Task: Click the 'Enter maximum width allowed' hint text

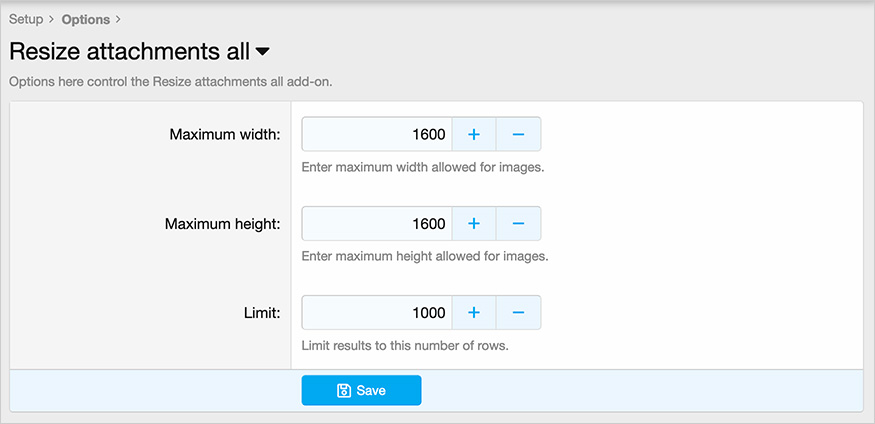Action: 422,167
